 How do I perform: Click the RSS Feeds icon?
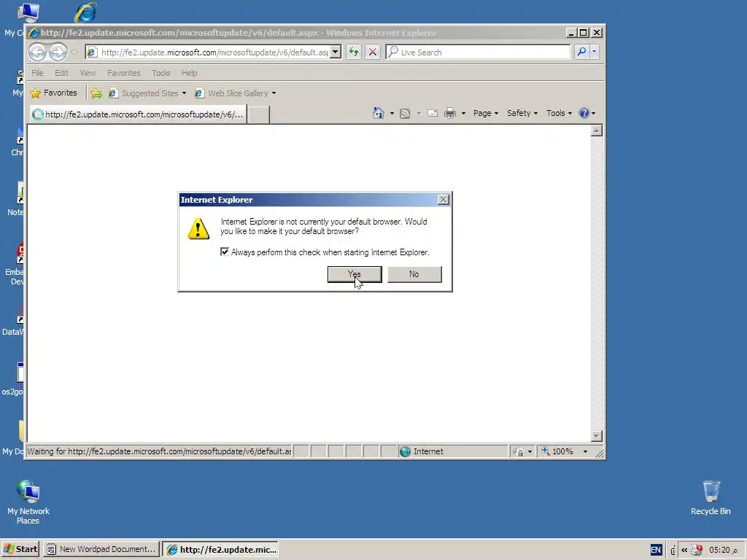click(405, 113)
